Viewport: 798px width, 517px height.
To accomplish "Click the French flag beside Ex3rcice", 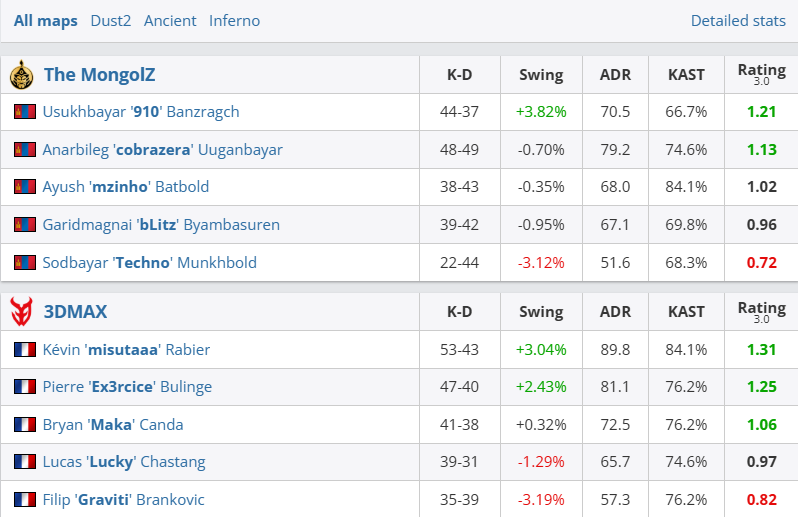I will point(25,387).
